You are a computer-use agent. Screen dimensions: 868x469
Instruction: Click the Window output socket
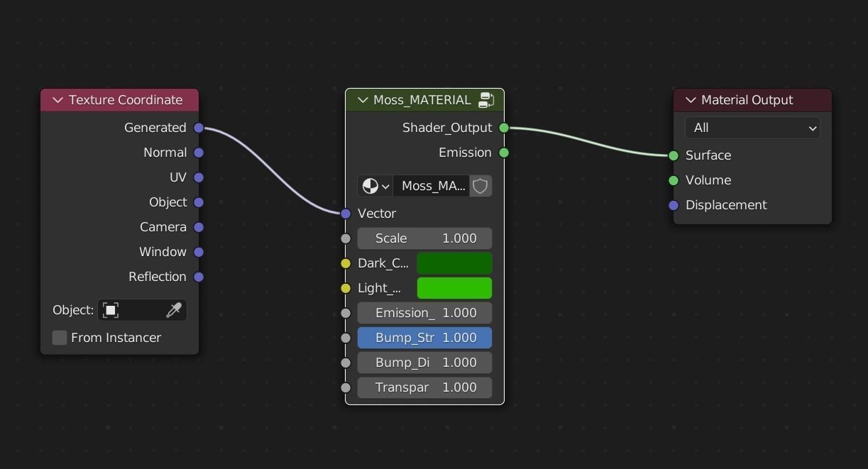[x=199, y=252]
